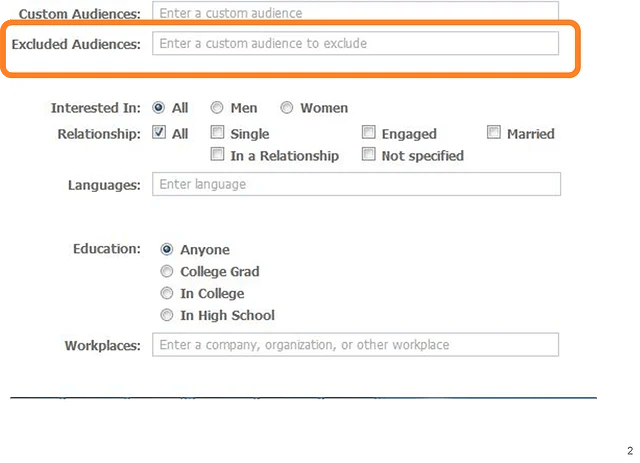Image resolution: width=640 pixels, height=463 pixels.
Task: Uncheck the Relationship All checkbox
Action: coord(159,132)
